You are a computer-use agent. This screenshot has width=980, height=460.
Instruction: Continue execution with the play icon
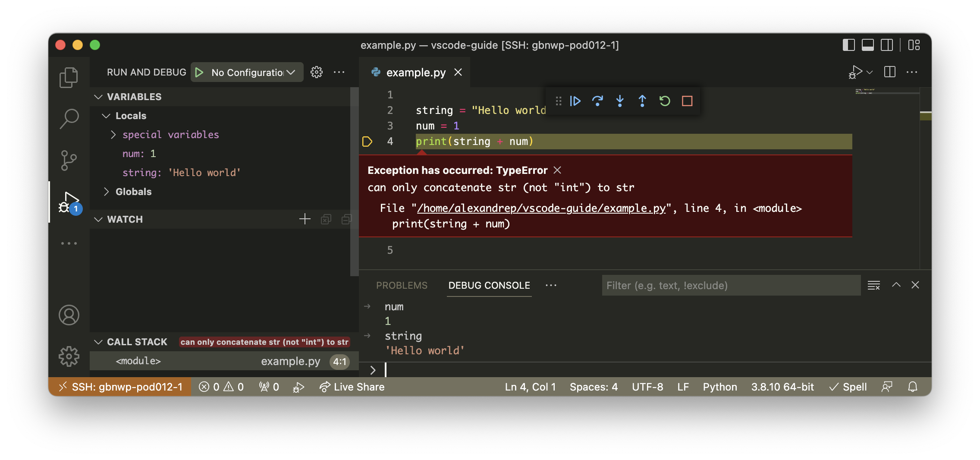coord(575,101)
